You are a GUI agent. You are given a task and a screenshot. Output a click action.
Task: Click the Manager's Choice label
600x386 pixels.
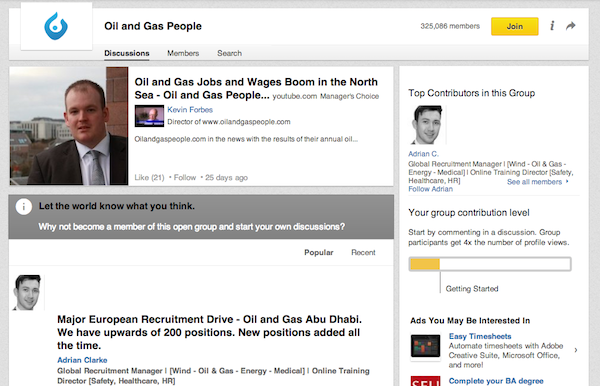[x=349, y=96]
